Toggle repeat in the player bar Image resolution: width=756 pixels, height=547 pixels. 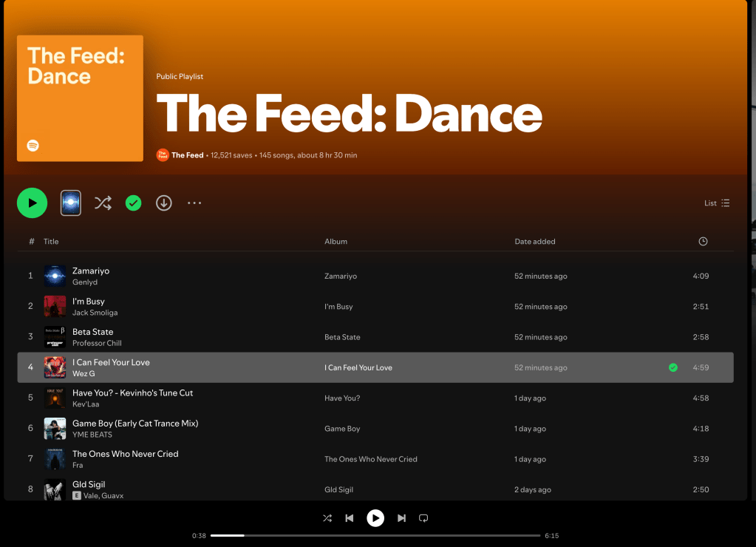pyautogui.click(x=423, y=518)
